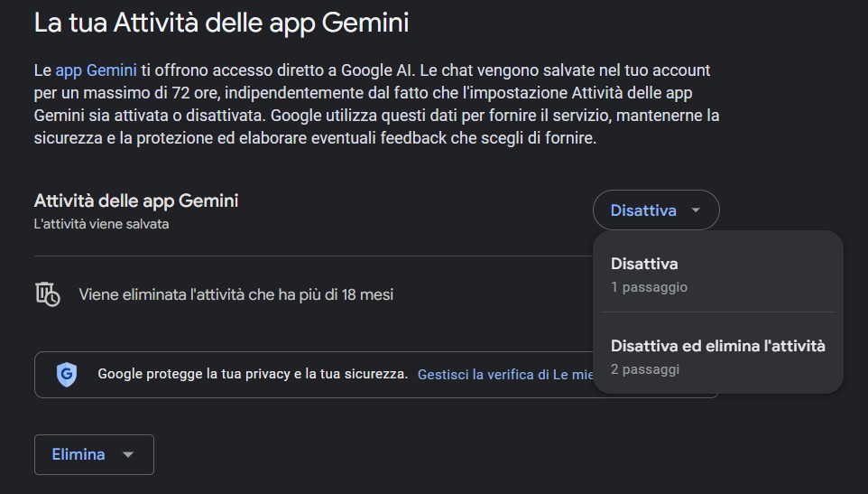Click the auto-delete trash clock icon

coord(48,294)
